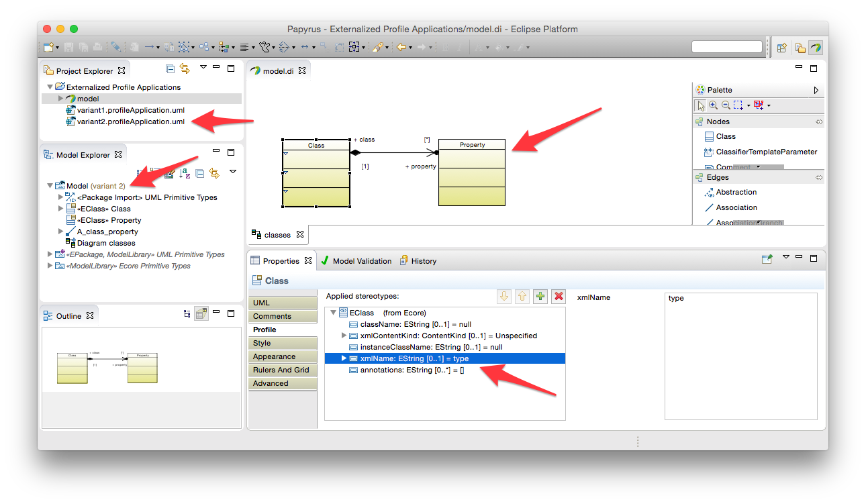Open the Style properties section tab

(282, 343)
